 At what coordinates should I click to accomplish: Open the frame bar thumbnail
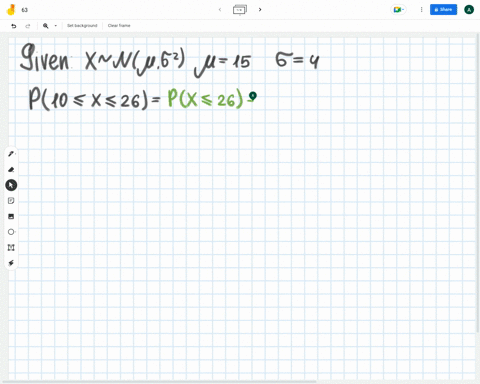click(x=240, y=10)
